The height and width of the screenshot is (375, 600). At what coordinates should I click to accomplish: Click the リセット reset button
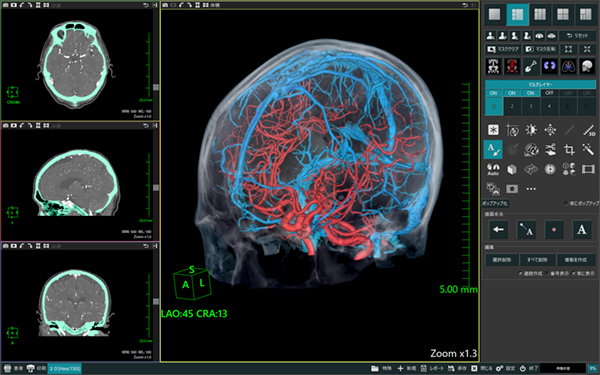[577, 36]
